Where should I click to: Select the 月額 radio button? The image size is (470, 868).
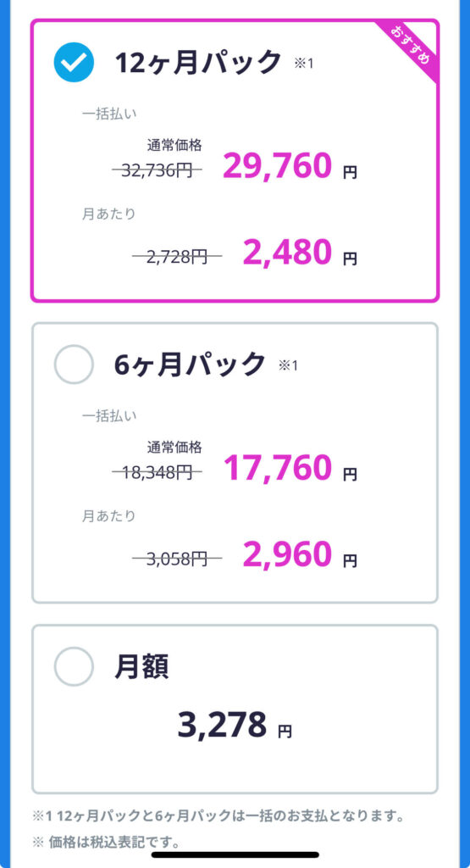coord(74,666)
